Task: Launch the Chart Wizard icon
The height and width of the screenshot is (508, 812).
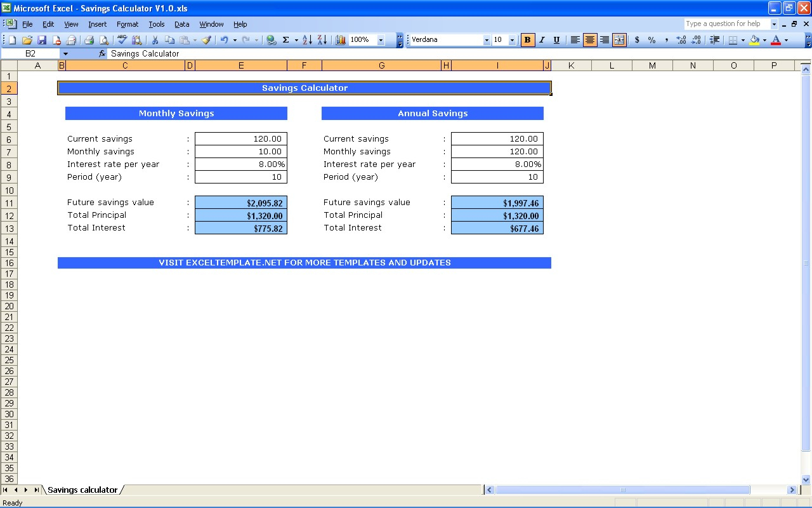Action: click(341, 40)
